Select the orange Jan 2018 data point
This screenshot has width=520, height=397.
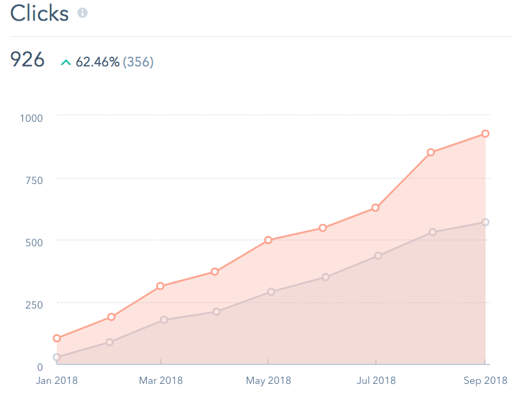tap(57, 338)
